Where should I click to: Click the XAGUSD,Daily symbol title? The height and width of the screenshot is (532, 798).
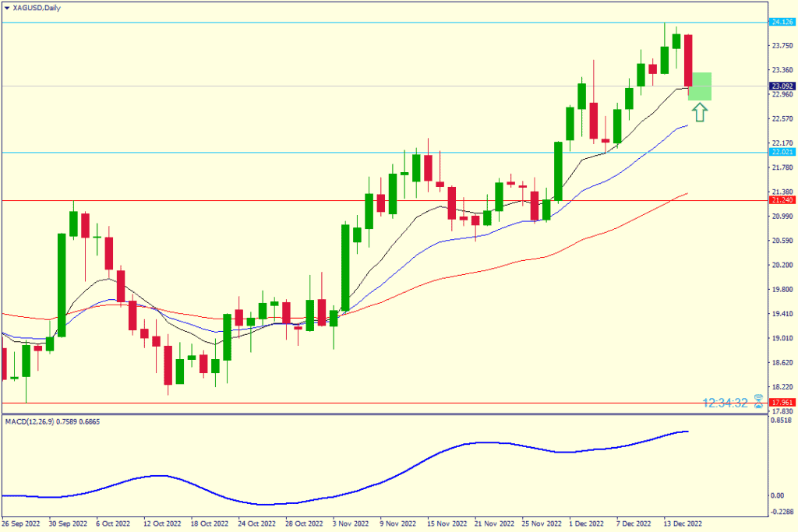(x=37, y=7)
